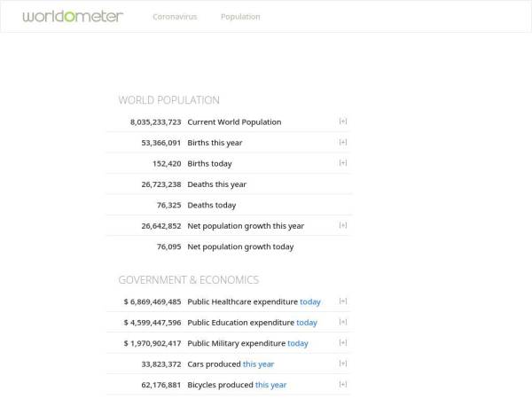
Task: Select the Births this year label
Action: 215,143
